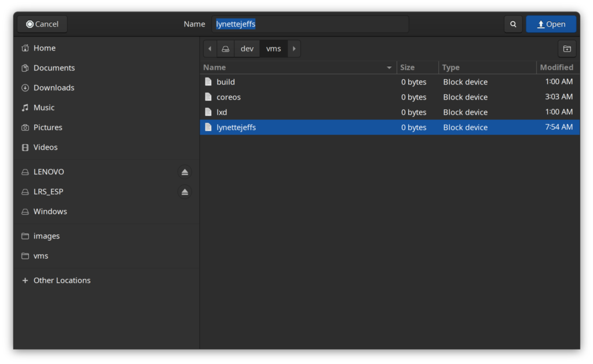Eject the LRS_ESP drive

point(185,192)
